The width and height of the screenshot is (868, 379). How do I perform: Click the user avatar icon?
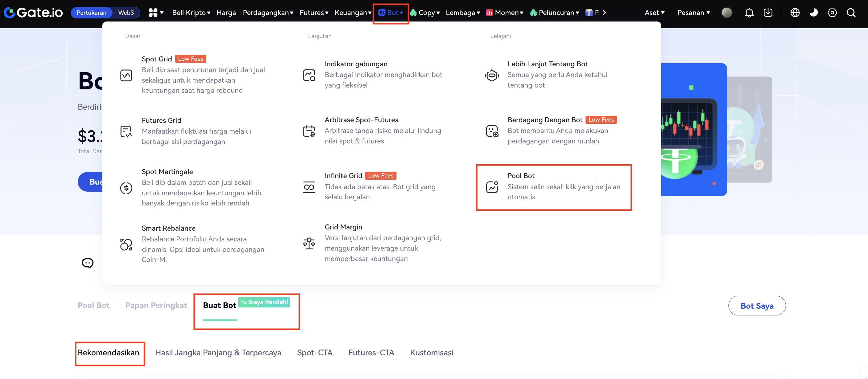[727, 13]
